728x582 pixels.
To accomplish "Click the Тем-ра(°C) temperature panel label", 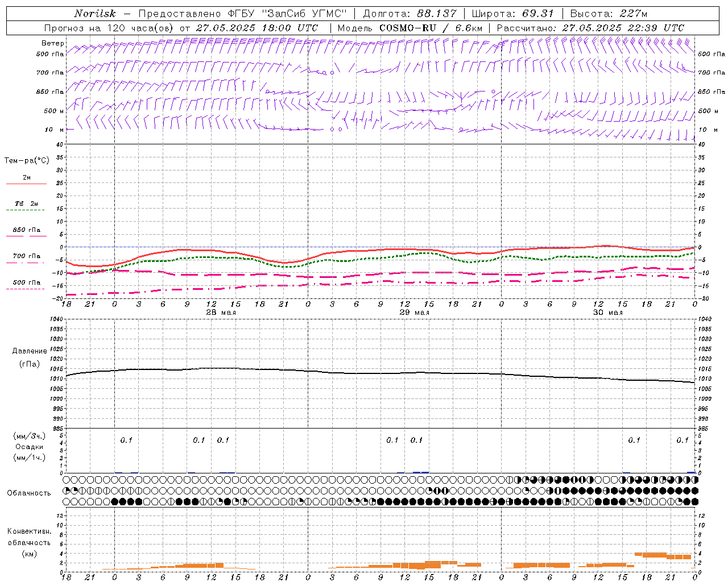I will (x=27, y=161).
